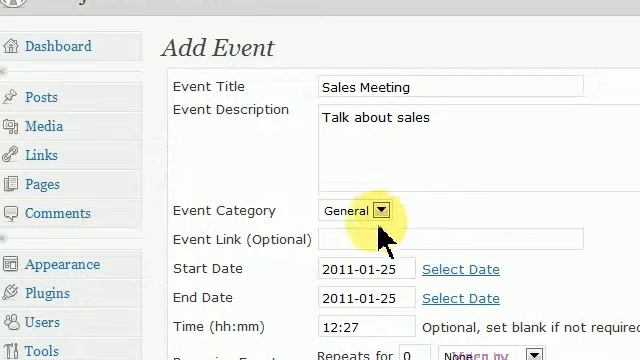Click Select Date link for End Date
640x360 pixels.
461,298
